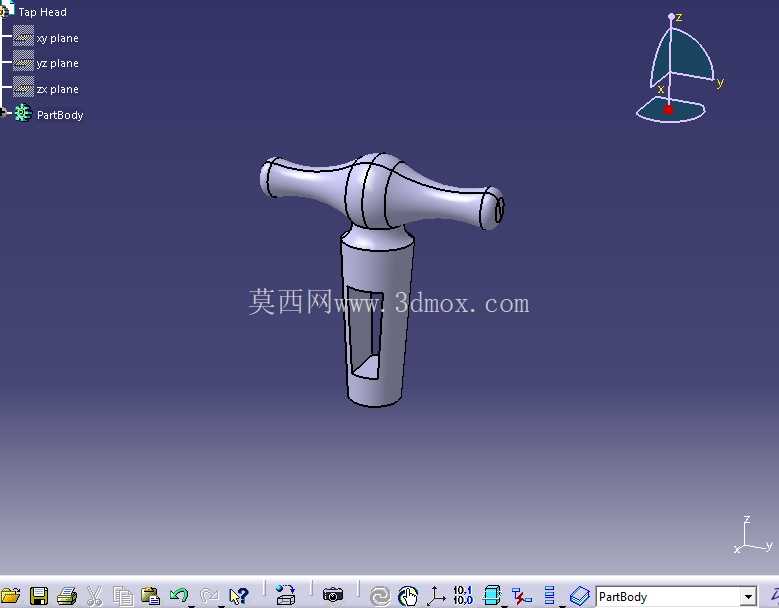Click the PartBody gear icon in tree

[23, 113]
